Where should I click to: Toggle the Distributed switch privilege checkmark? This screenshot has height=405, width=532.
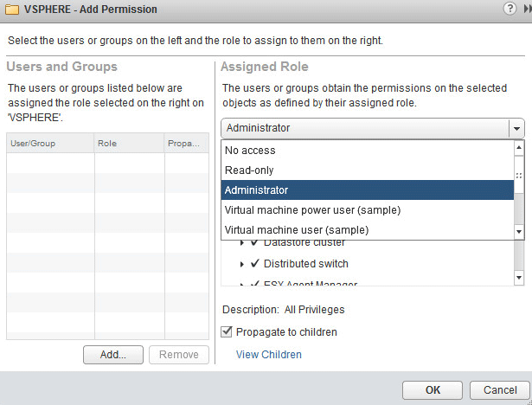pyautogui.click(x=255, y=263)
